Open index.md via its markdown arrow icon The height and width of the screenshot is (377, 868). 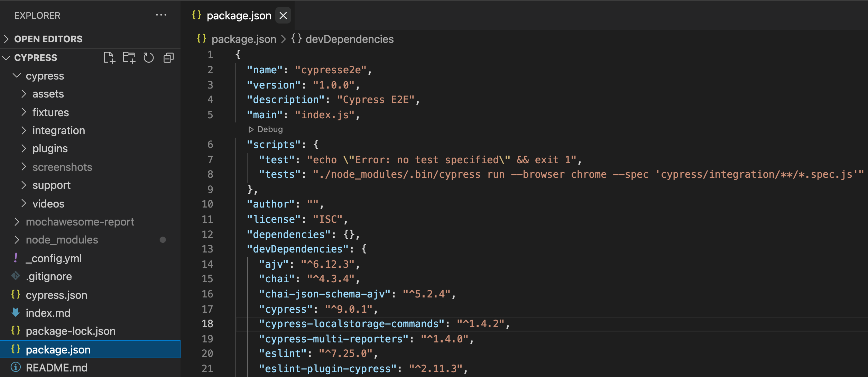click(x=16, y=313)
